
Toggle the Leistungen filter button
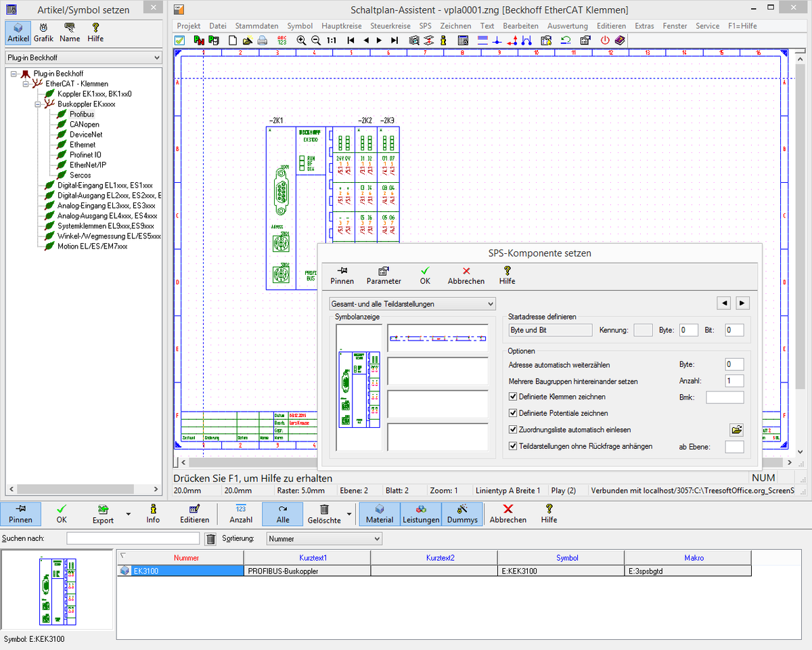[x=421, y=514]
